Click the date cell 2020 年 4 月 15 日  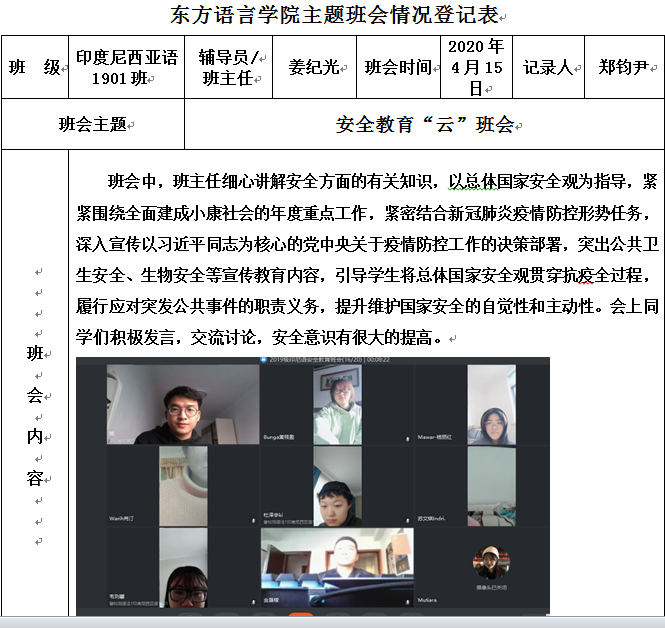477,67
